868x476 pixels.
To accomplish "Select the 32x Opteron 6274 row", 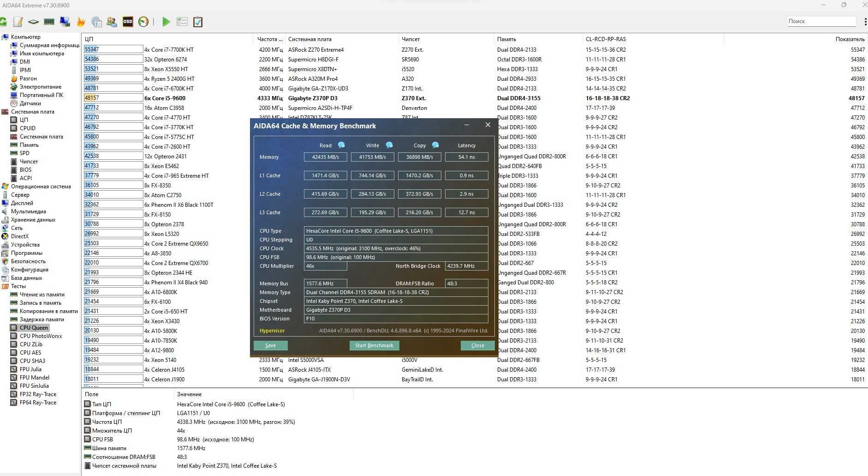I will [x=474, y=60].
